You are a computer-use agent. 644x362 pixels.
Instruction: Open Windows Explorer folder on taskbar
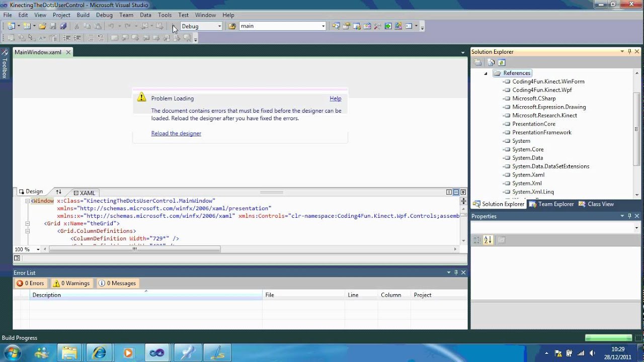tap(70, 352)
